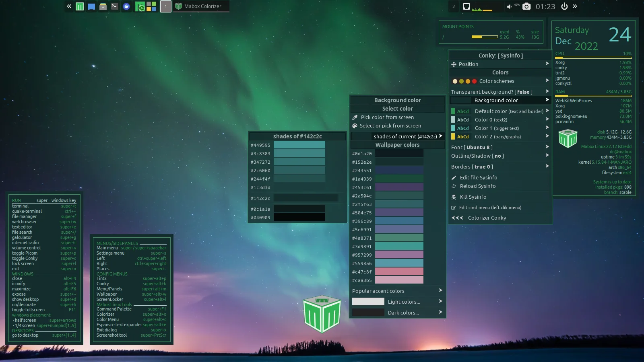Click the blue show desktop icon
This screenshot has height=362, width=644.
coord(91,6)
